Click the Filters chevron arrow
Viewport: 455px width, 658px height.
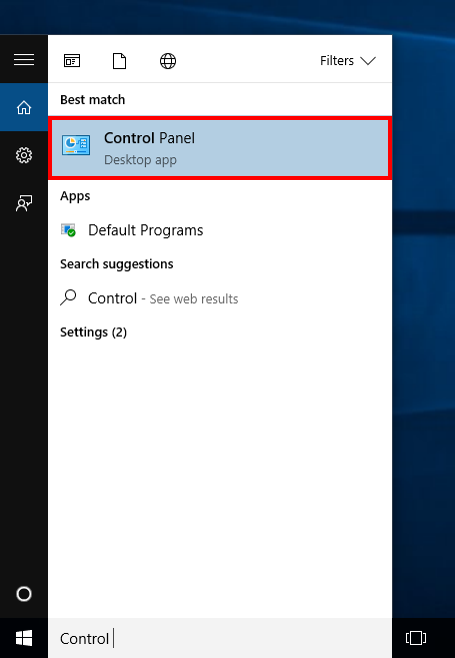point(368,61)
